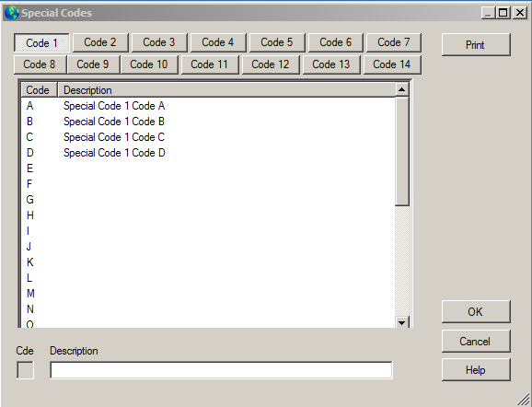The width and height of the screenshot is (532, 407).
Task: Click the Description text input field
Action: coord(221,370)
